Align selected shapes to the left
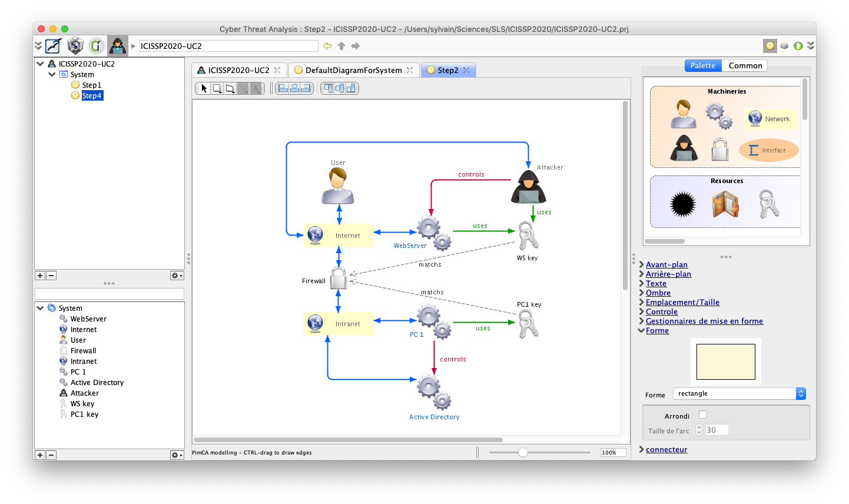The image size is (849, 504). point(283,88)
